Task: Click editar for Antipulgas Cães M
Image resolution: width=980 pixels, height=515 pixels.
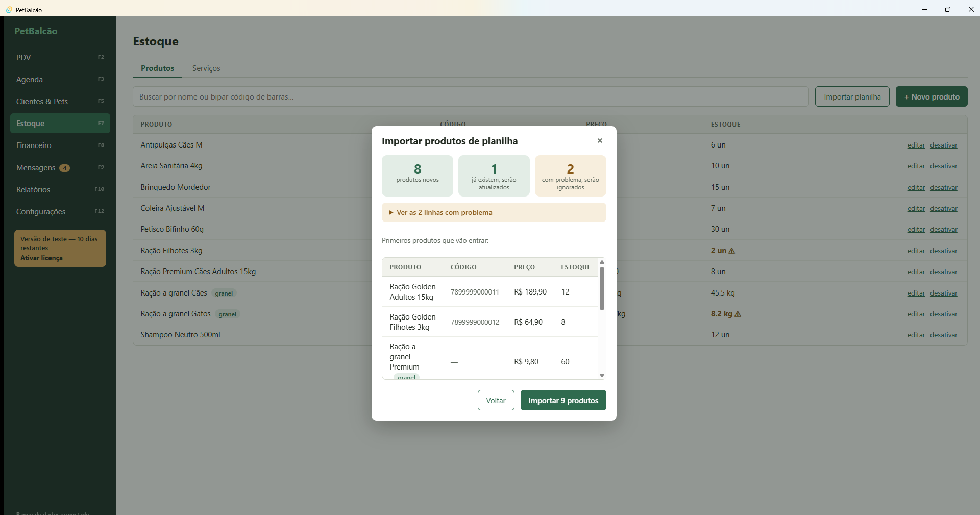Action: (916, 145)
